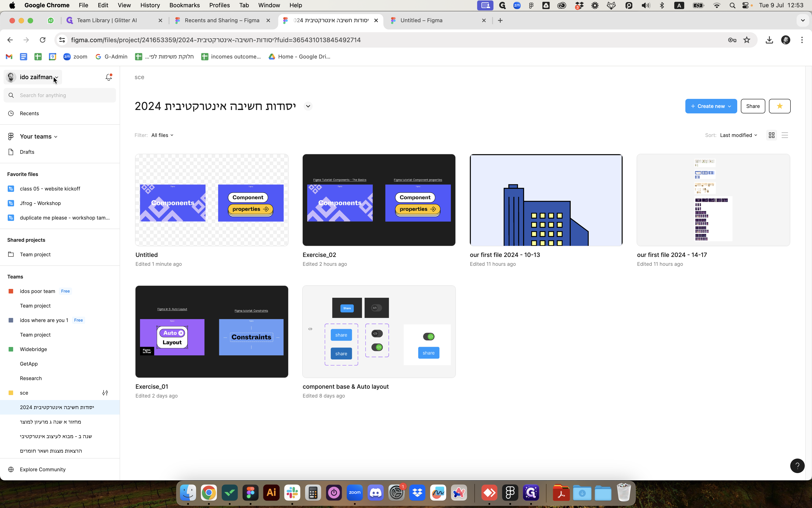Open our first file 2024 - 10-13 thumbnail
Viewport: 812px width, 508px height.
pos(546,200)
